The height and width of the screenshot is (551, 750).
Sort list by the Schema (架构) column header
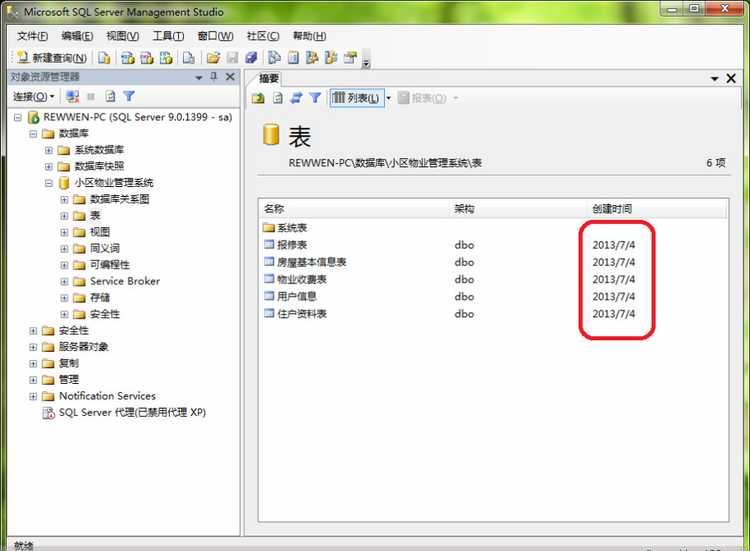520,209
